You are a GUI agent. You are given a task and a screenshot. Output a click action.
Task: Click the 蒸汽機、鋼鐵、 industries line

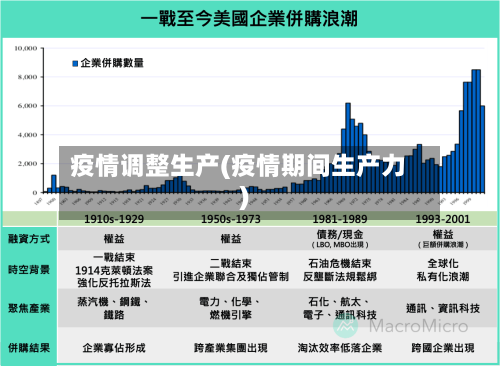click(113, 302)
